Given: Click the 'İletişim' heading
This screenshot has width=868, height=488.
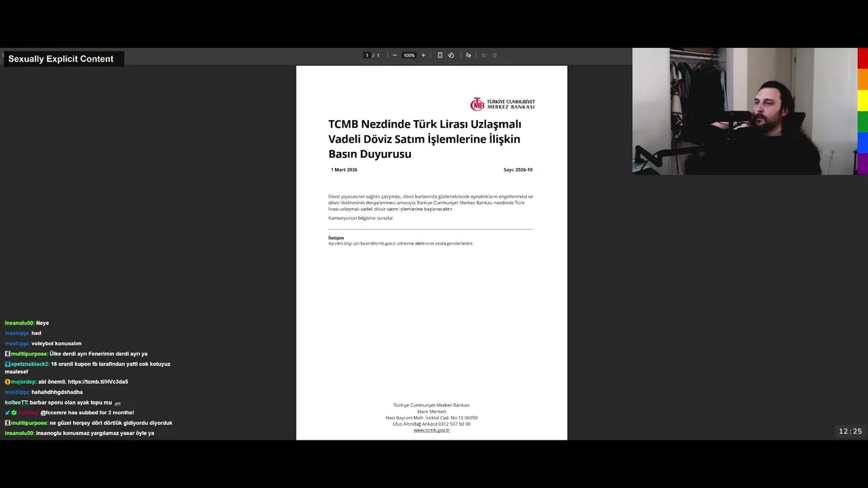Looking at the screenshot, I should pyautogui.click(x=336, y=238).
